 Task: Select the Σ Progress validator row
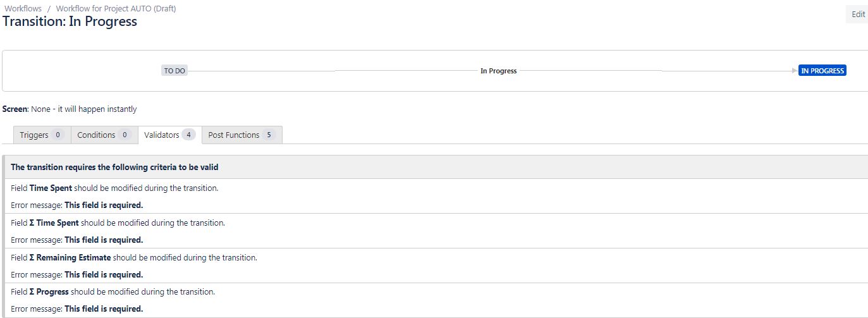[436, 300]
